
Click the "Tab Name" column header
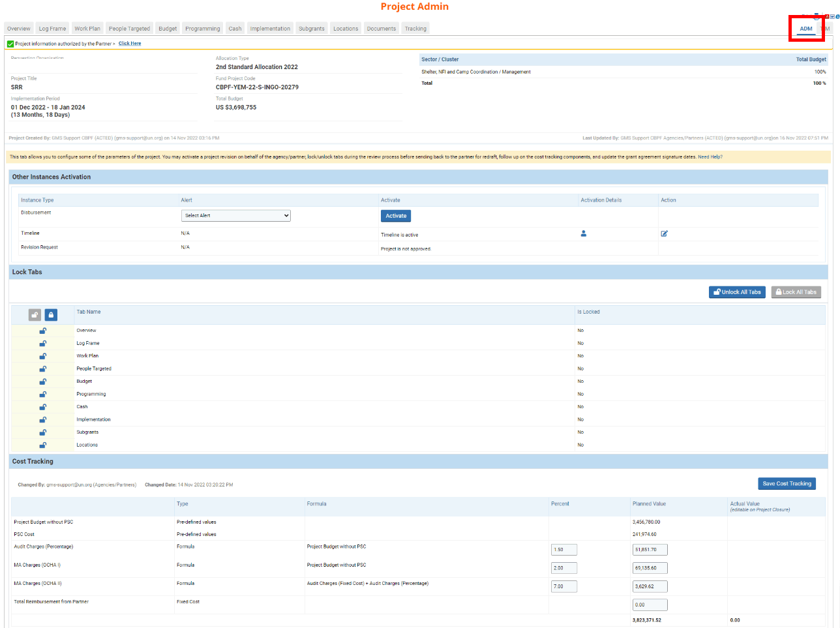tap(89, 312)
